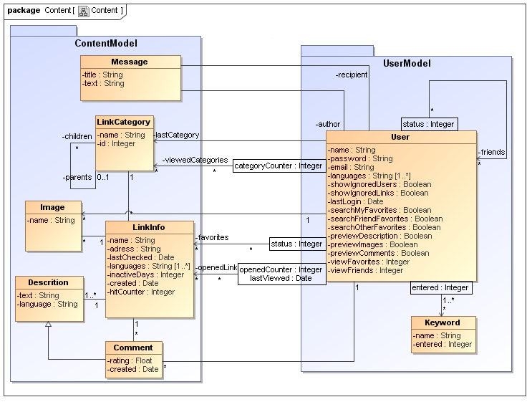The height and width of the screenshot is (402, 532).
Task: Click the User class header
Action: click(401, 137)
